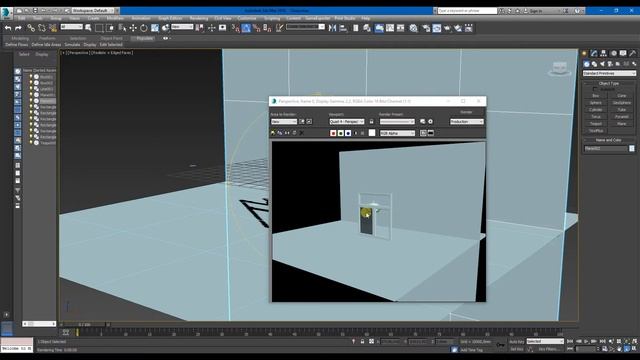This screenshot has height=360, width=640.
Task: Open Render Setup from main toolbar
Action: click(x=426, y=28)
